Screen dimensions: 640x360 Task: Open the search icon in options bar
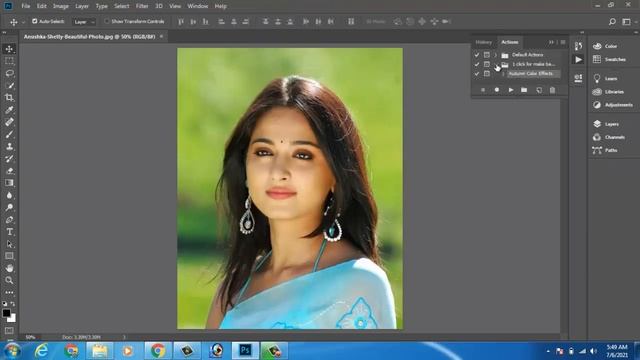(x=612, y=22)
